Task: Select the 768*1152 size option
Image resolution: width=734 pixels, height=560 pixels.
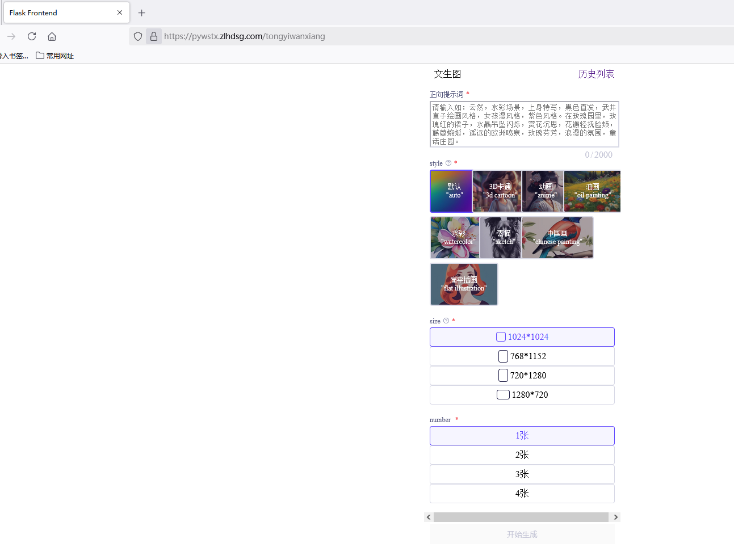Action: coord(522,356)
